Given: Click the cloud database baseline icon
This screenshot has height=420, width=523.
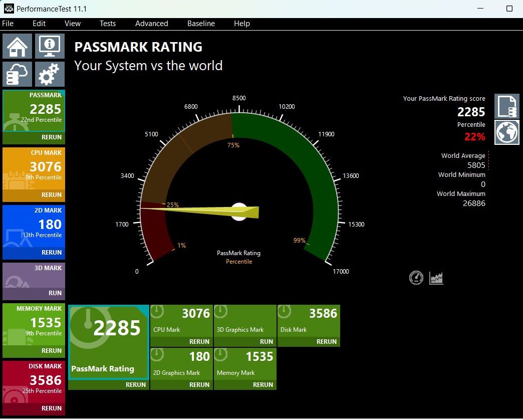Looking at the screenshot, I should click(x=18, y=74).
